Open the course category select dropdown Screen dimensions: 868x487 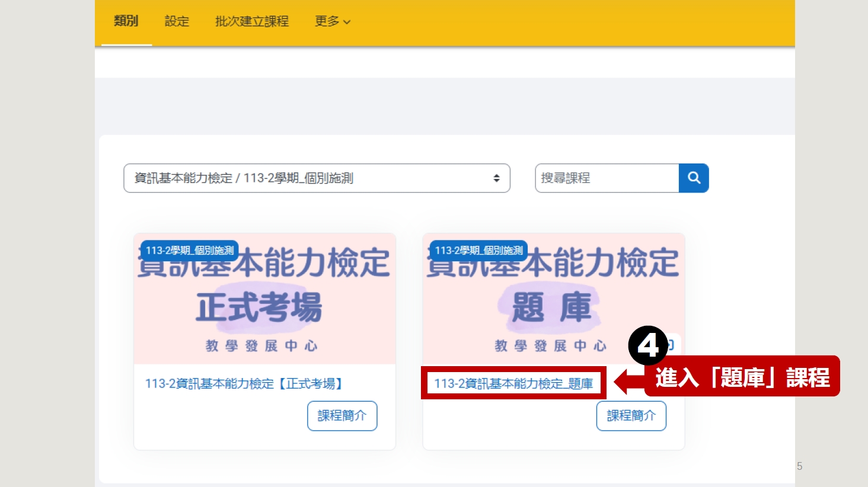(317, 178)
